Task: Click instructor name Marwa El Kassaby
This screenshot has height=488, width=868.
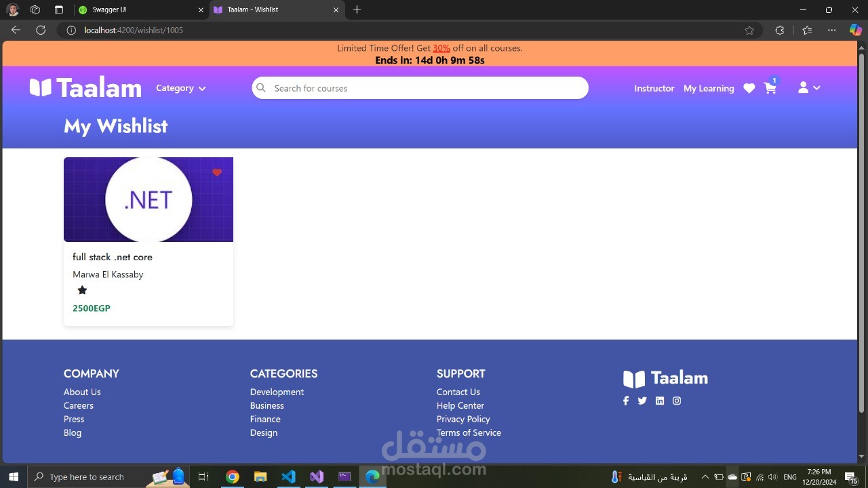Action: 108,274
